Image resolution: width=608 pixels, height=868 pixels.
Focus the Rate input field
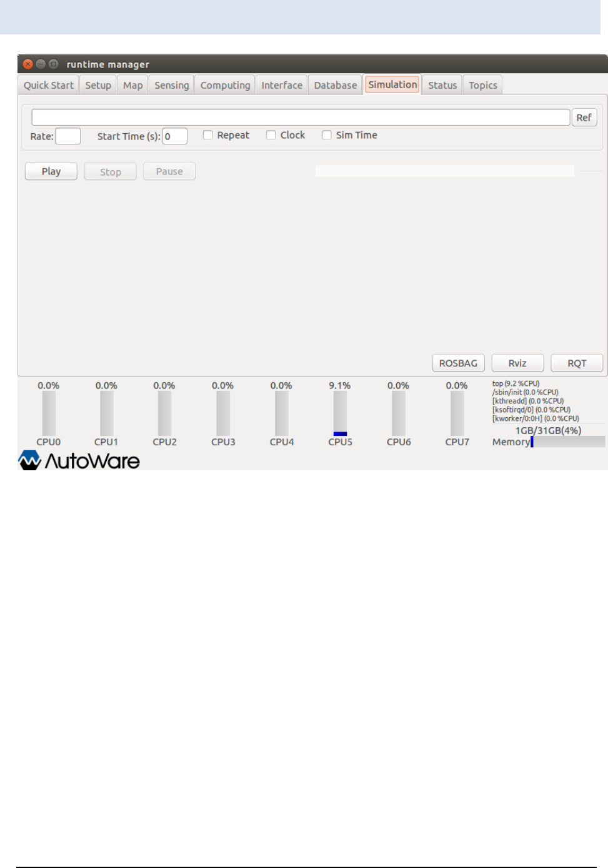68,136
